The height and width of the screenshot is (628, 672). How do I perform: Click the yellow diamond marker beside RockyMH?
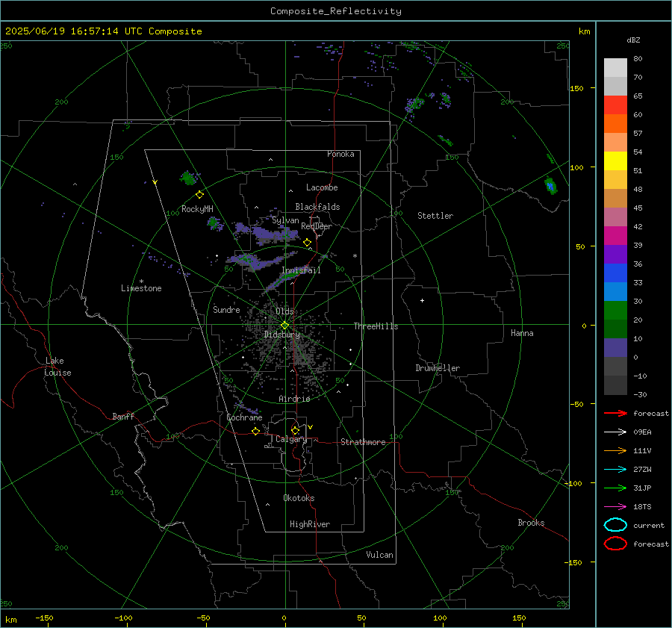pyautogui.click(x=199, y=195)
